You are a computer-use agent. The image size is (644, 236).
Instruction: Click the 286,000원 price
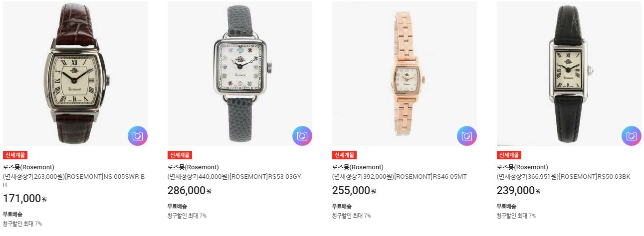190,190
